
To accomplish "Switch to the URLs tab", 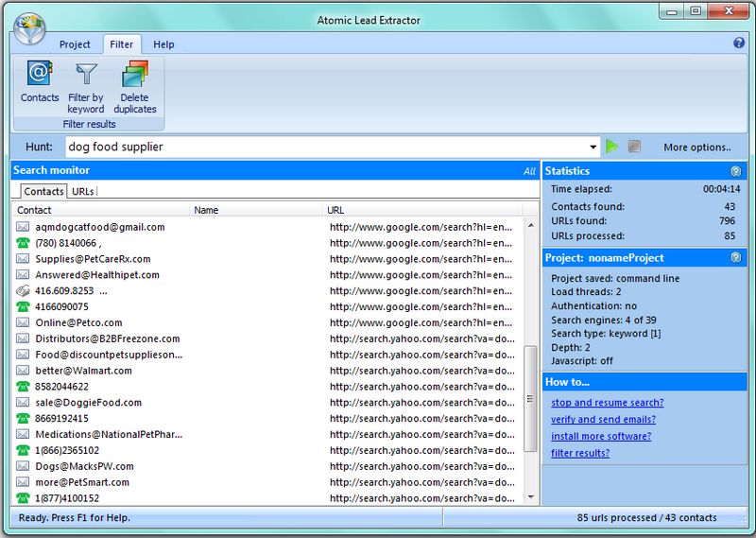I will click(x=83, y=191).
